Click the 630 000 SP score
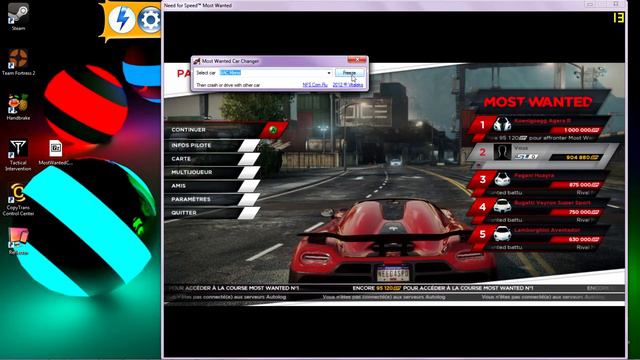This screenshot has height=360, width=640. pos(584,240)
